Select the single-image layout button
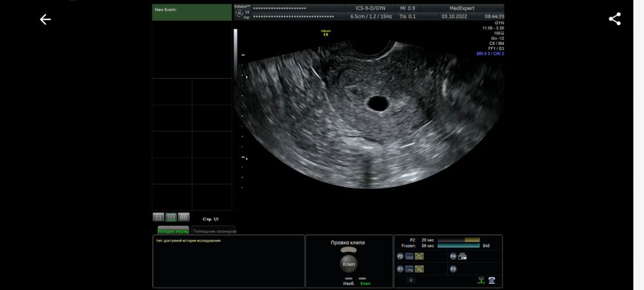The image size is (644, 290). pyautogui.click(x=158, y=217)
